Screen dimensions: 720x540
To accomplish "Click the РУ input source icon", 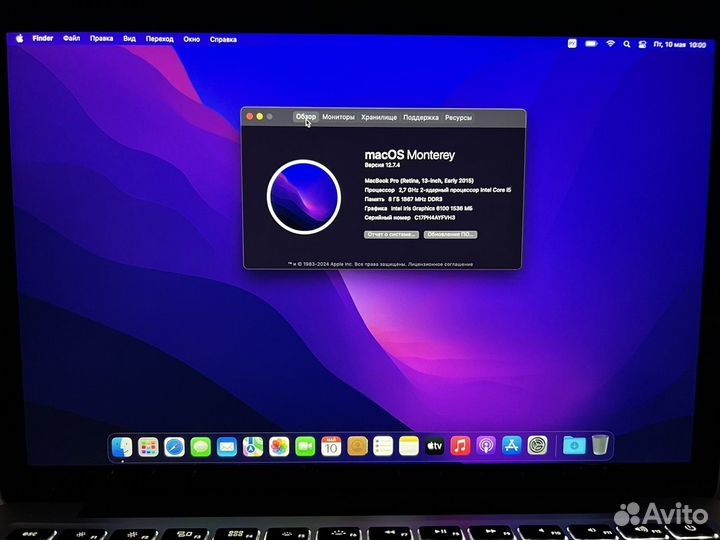I will point(572,44).
